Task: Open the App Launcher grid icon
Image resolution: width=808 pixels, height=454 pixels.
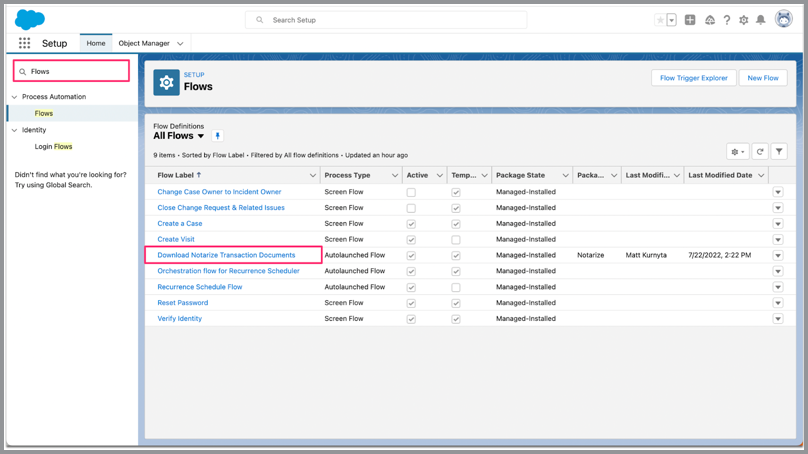Action: tap(25, 44)
